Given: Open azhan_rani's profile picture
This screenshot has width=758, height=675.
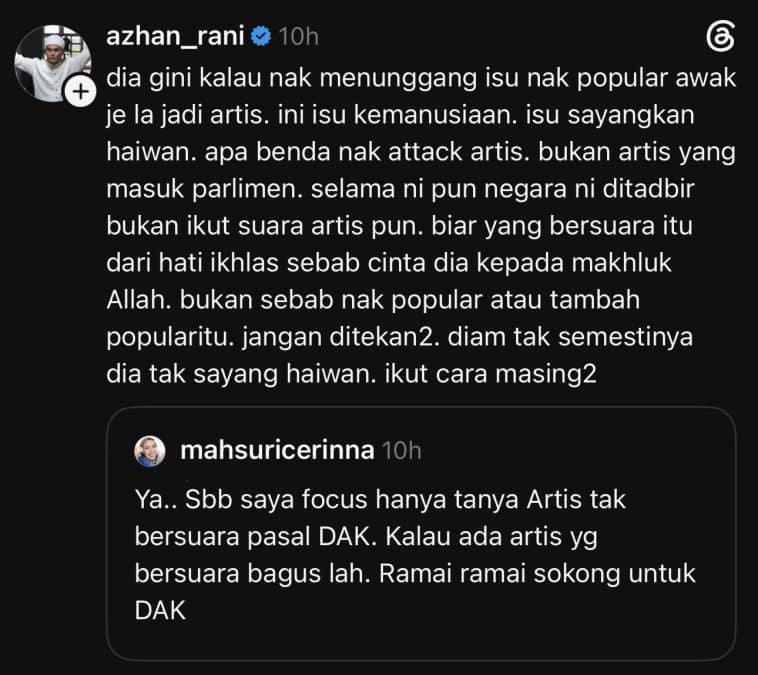Looking at the screenshot, I should click(52, 63).
